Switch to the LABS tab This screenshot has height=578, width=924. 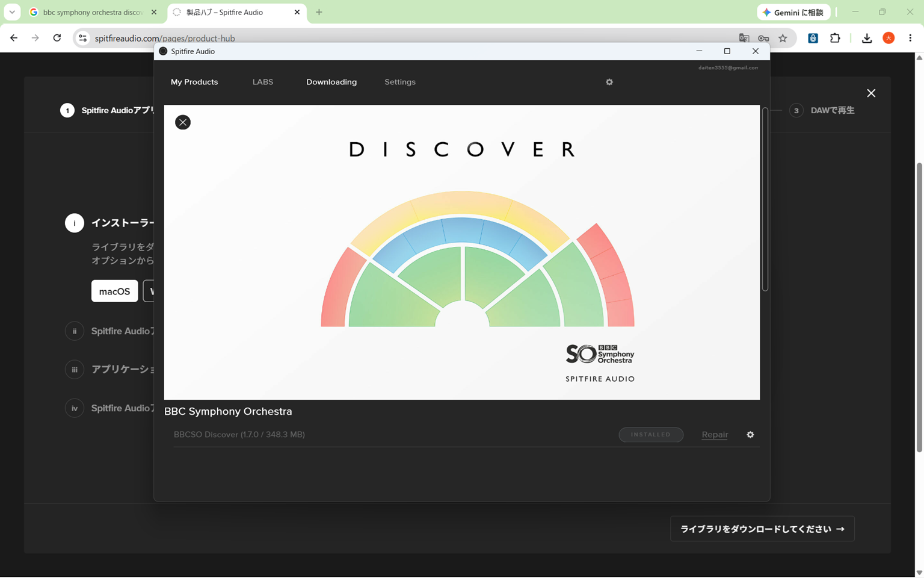click(263, 82)
